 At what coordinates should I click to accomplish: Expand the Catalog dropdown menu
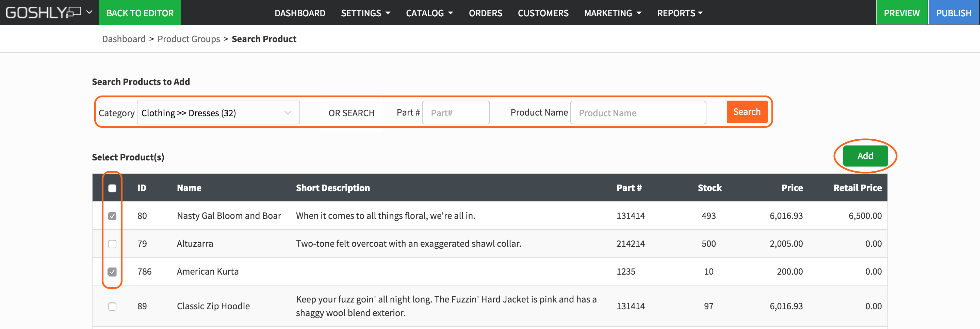click(x=429, y=13)
